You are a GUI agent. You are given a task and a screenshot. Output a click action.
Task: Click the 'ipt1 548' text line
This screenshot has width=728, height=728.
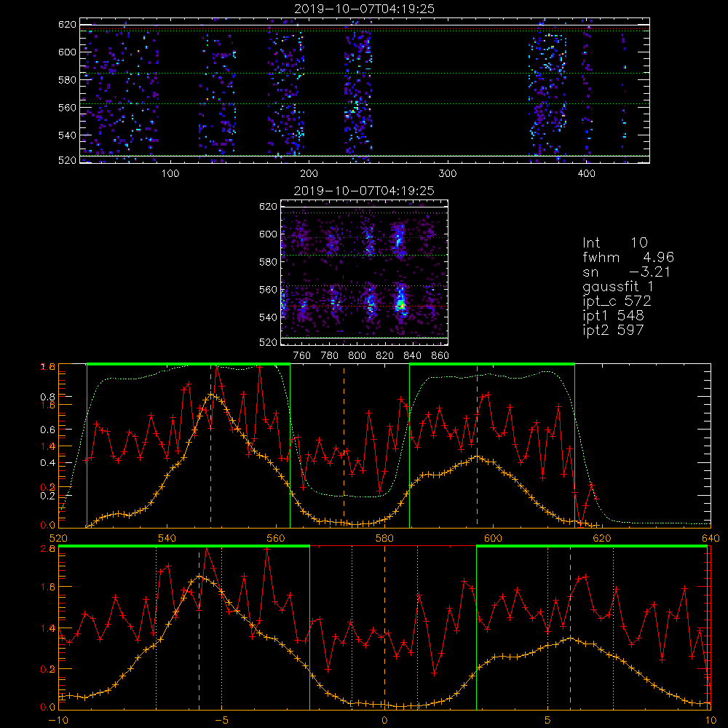613,316
